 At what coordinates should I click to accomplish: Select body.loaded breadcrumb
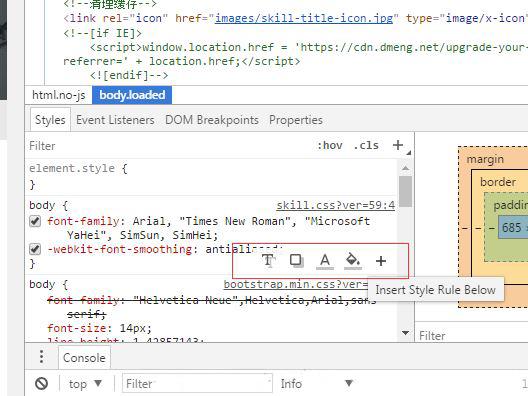[x=132, y=95]
